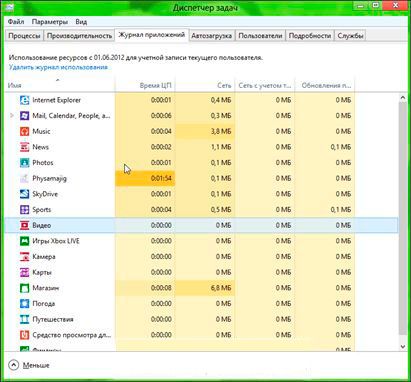Click 0,4 МБ cell for Internet Explorer
Viewport: 411px width, 382px height.
tap(205, 100)
